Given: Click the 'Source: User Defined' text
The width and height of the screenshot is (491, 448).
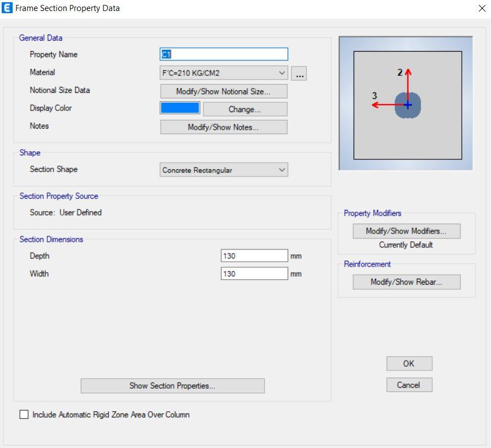Looking at the screenshot, I should pos(66,213).
